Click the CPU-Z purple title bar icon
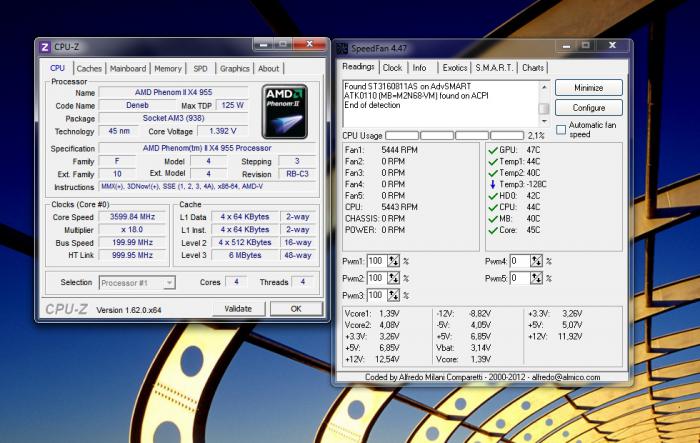This screenshot has width=700, height=443. tap(45, 47)
